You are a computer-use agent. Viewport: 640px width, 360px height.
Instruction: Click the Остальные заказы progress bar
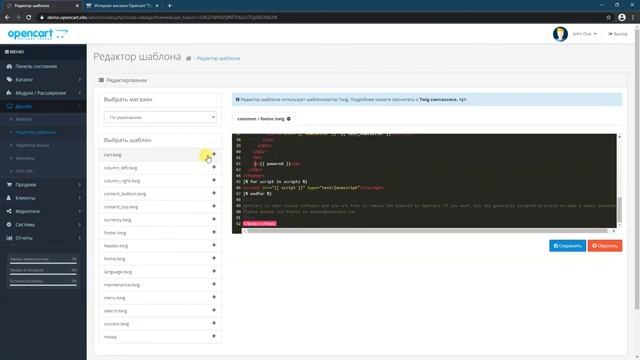pos(43,285)
